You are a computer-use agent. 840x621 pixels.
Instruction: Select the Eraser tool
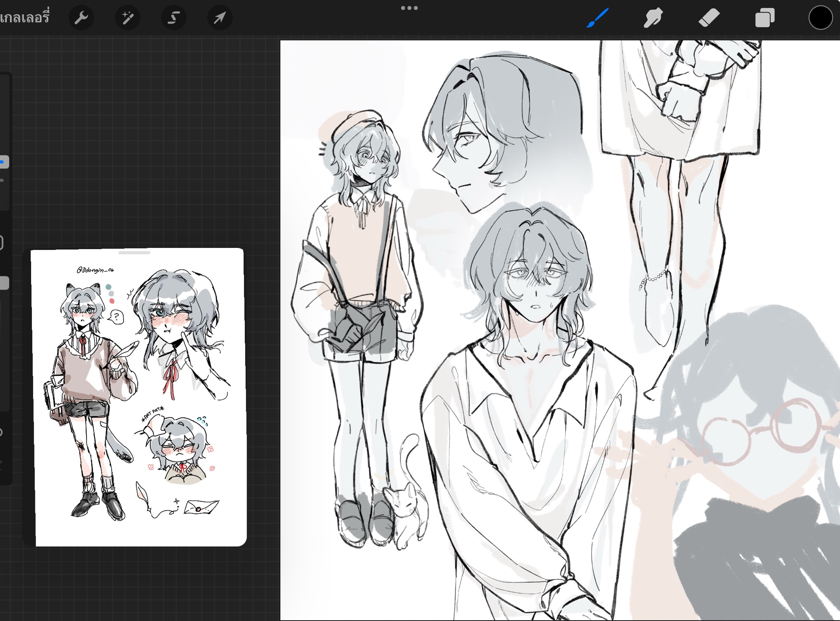709,18
